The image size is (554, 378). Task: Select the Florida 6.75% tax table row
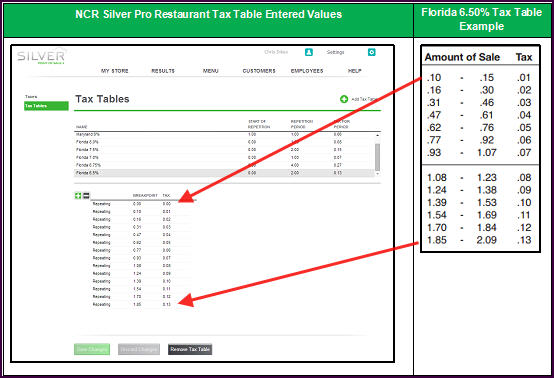[x=224, y=165]
